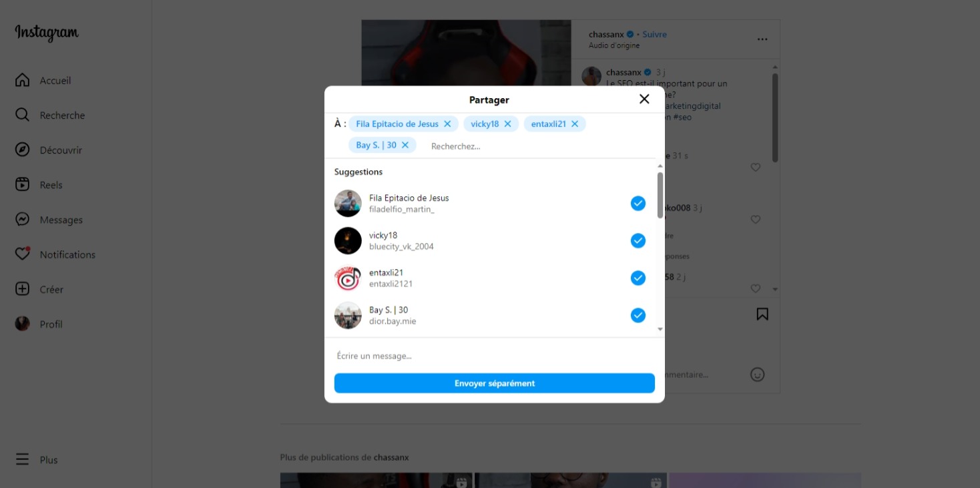Screen dimensions: 980x488
Task: Open the post's three-dot options menu
Action: pos(762,39)
